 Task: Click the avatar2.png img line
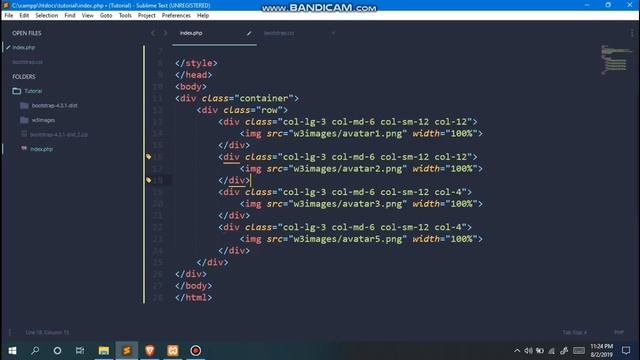point(362,169)
